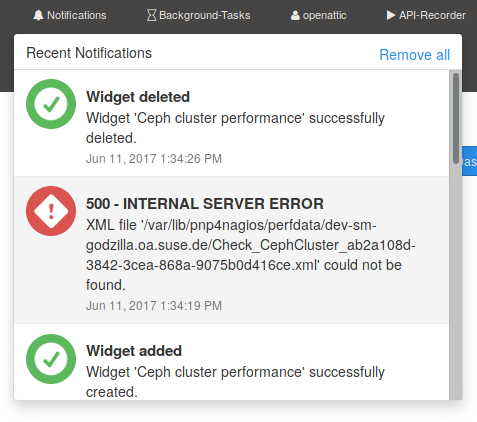Image resolution: width=477 pixels, height=422 pixels.
Task: Start the API-Recorder
Action: coord(426,15)
